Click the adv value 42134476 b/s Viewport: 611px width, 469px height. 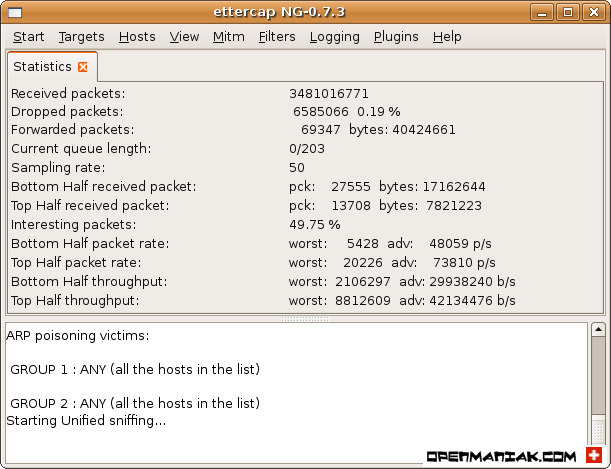[472, 301]
